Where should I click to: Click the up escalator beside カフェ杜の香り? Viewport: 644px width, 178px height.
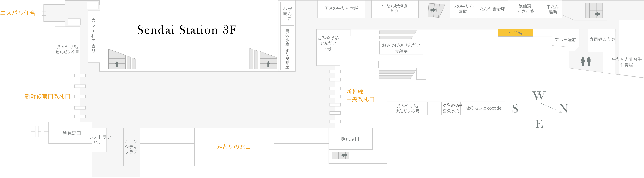(117, 59)
